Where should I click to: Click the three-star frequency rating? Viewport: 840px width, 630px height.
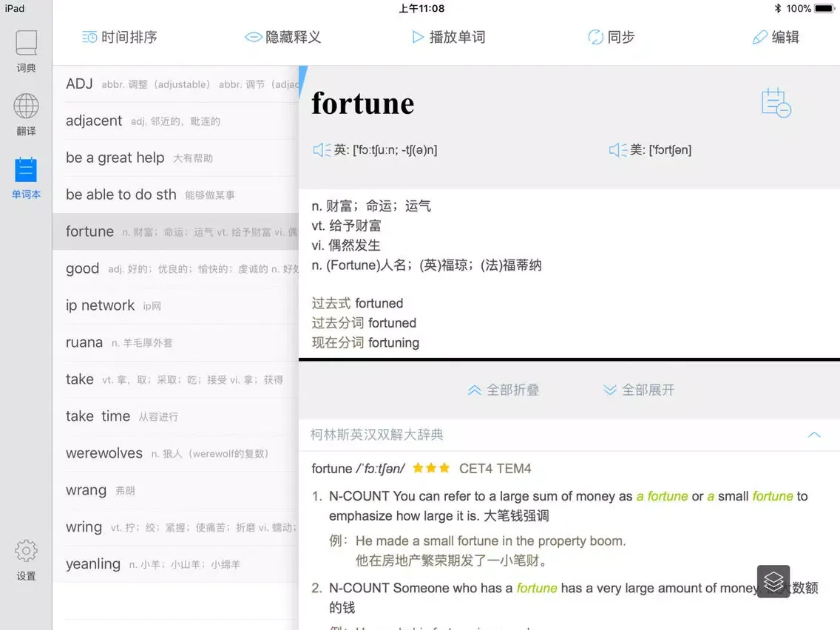430,468
